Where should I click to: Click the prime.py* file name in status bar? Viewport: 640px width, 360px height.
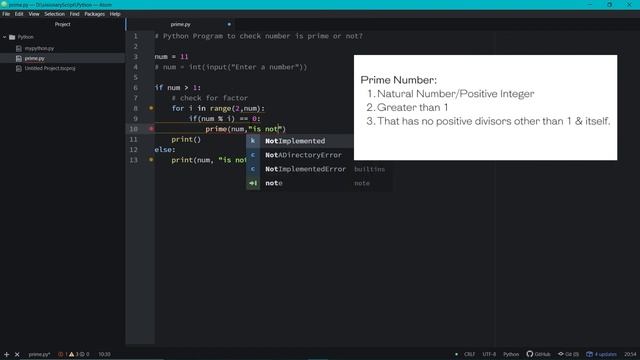[x=40, y=354]
